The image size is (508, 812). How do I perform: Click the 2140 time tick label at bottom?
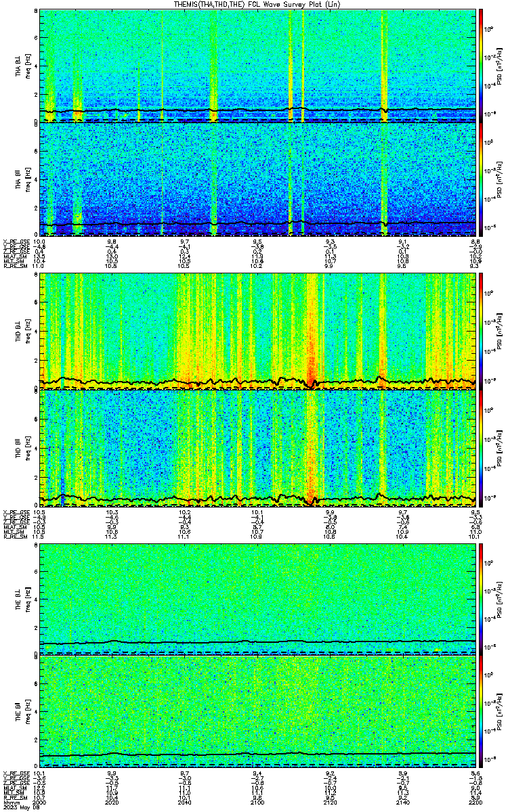(x=404, y=803)
